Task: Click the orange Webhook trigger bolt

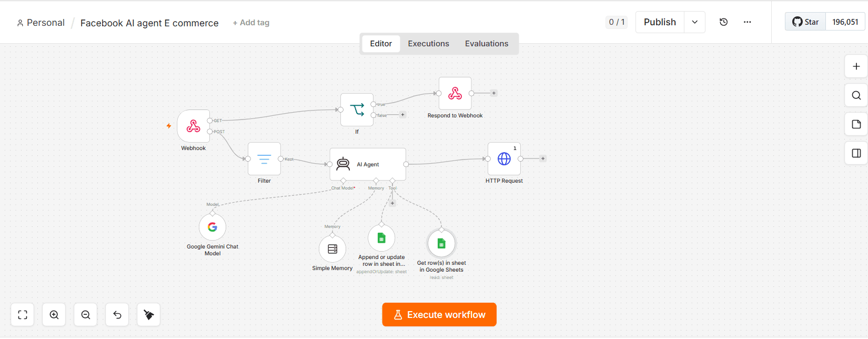Action: [x=169, y=126]
